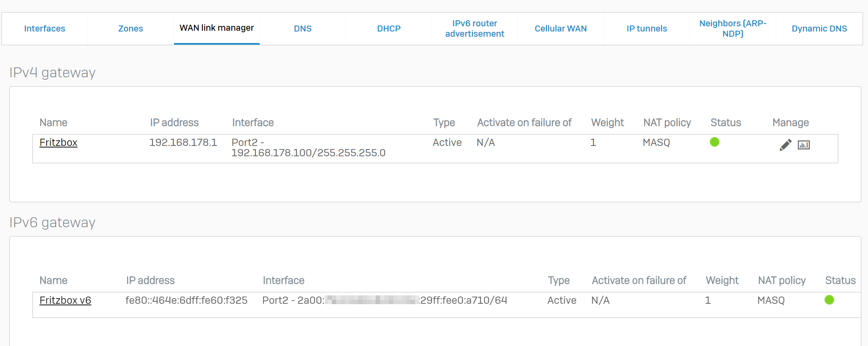Show the Neighbors (ARP-NDP) tab
The image size is (868, 346).
(733, 29)
